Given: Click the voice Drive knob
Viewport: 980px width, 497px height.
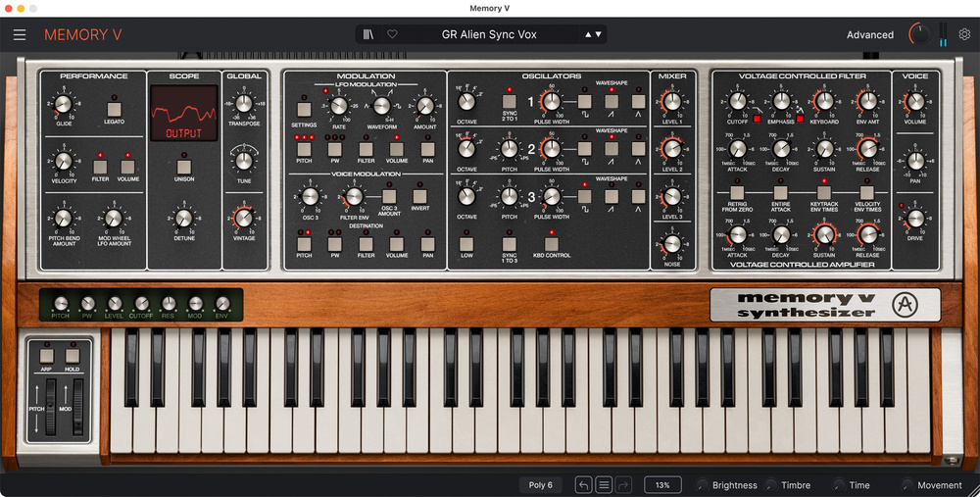Looking at the screenshot, I should [915, 219].
